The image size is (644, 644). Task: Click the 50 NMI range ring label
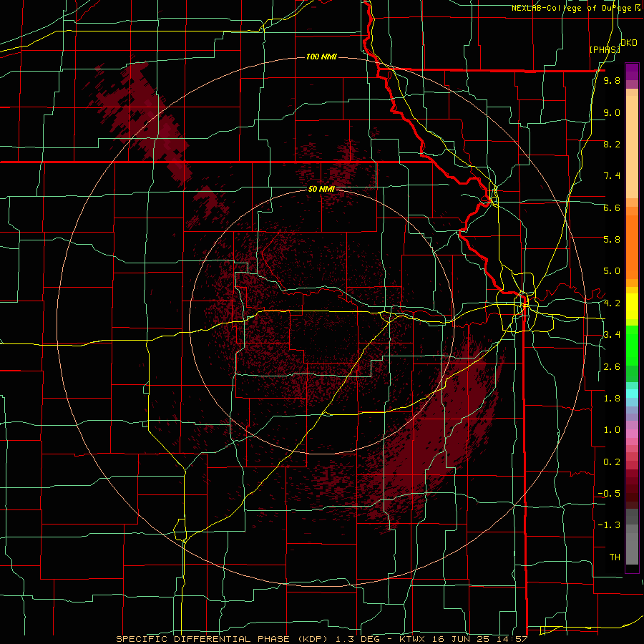321,189
